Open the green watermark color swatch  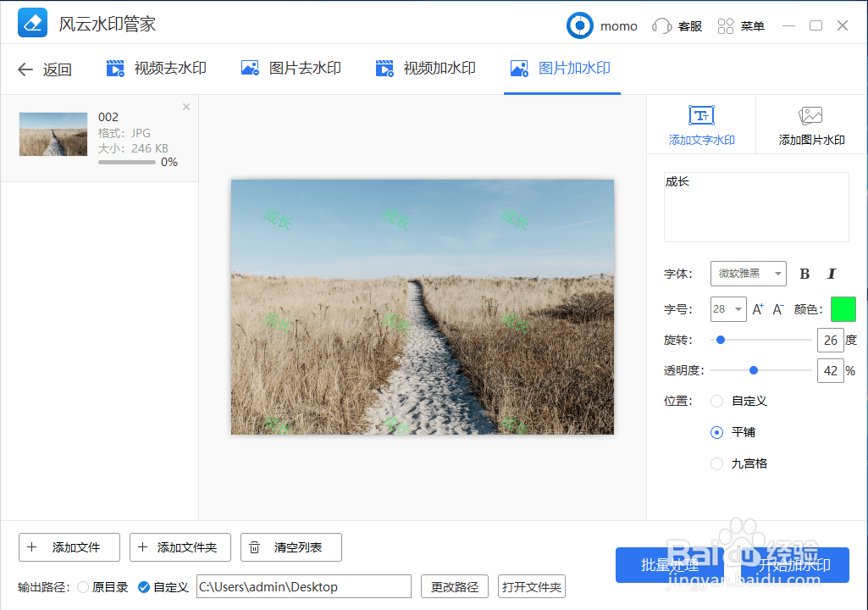click(x=843, y=309)
